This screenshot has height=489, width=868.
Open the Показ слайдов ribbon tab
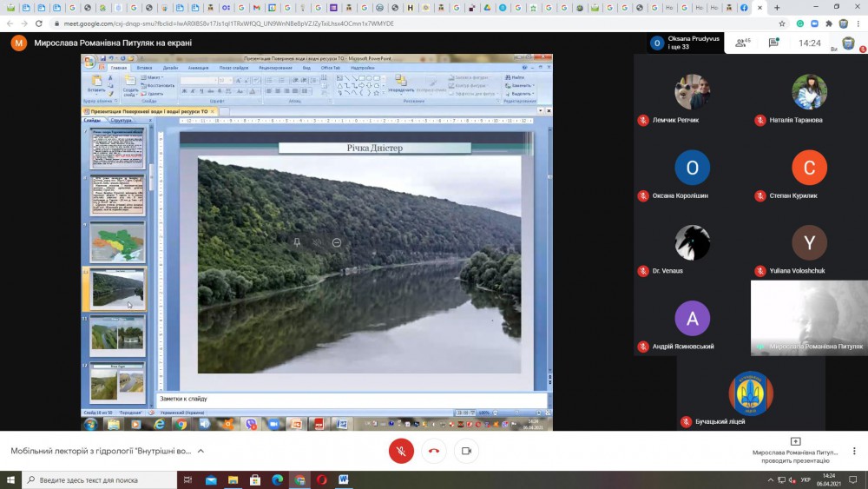pyautogui.click(x=233, y=68)
